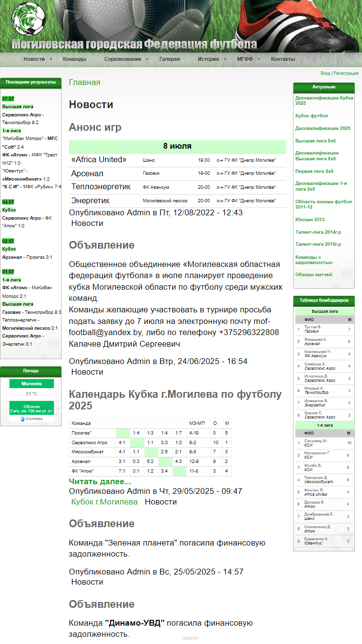Open the Кубок г.Могилева tag link

click(104, 502)
